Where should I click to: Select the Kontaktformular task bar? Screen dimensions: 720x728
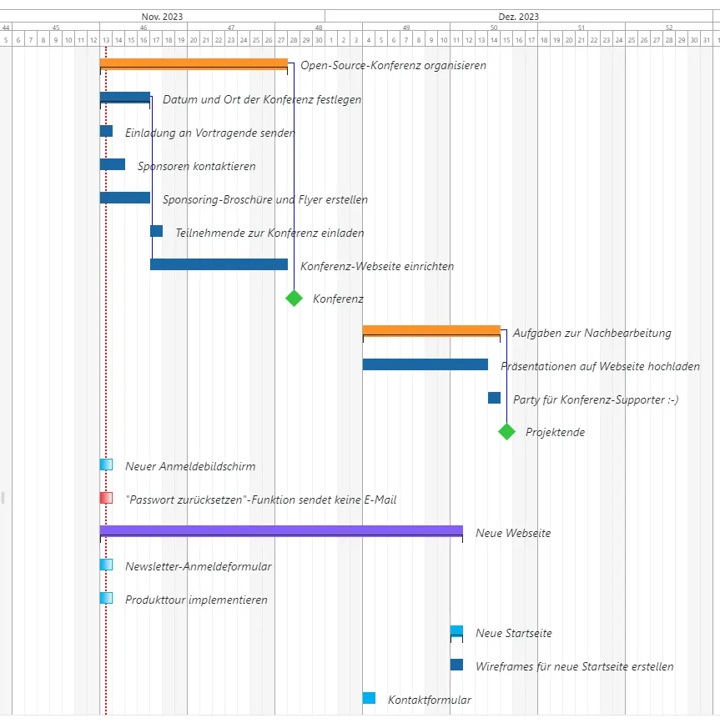pyautogui.click(x=368, y=696)
